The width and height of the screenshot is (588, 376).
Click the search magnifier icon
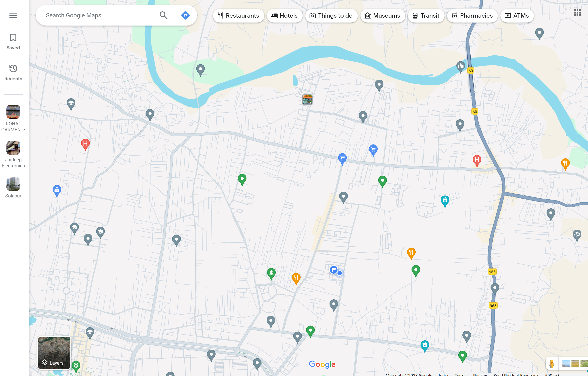click(x=163, y=15)
